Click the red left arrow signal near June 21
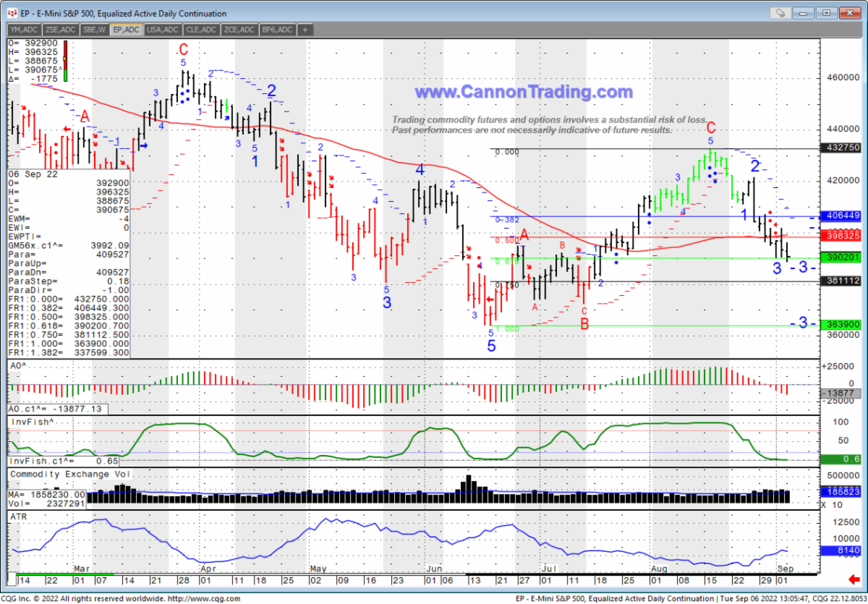 [489, 299]
